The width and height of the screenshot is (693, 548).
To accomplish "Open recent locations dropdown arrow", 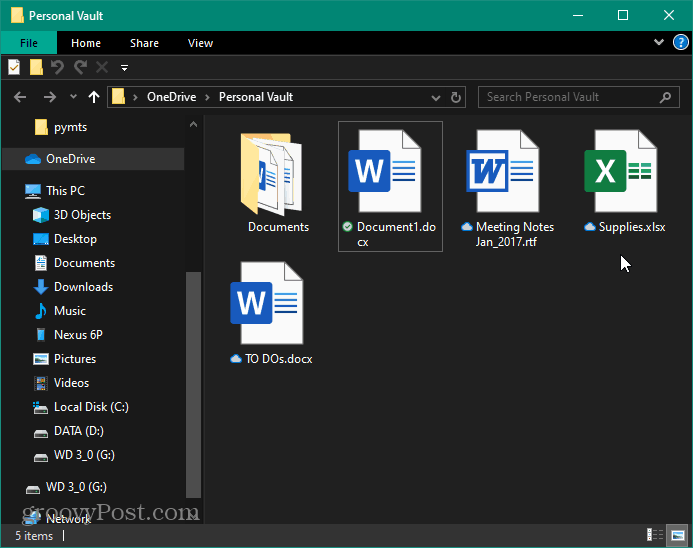I will click(73, 96).
